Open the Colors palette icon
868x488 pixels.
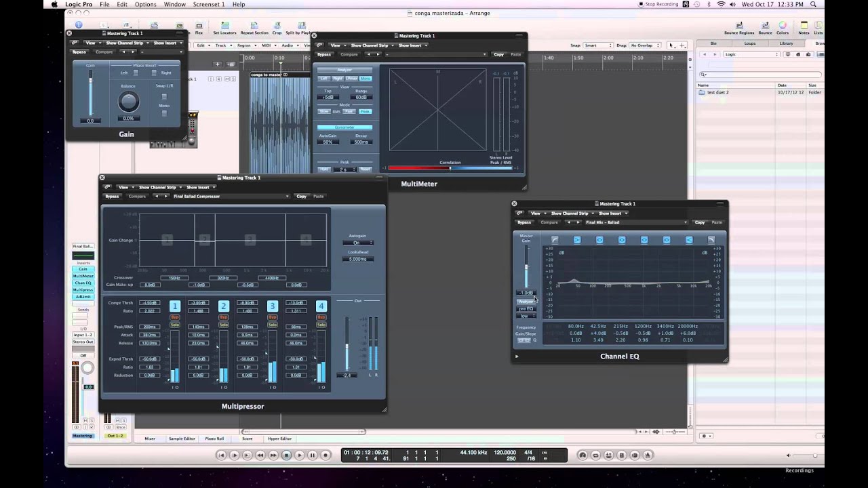coord(783,26)
